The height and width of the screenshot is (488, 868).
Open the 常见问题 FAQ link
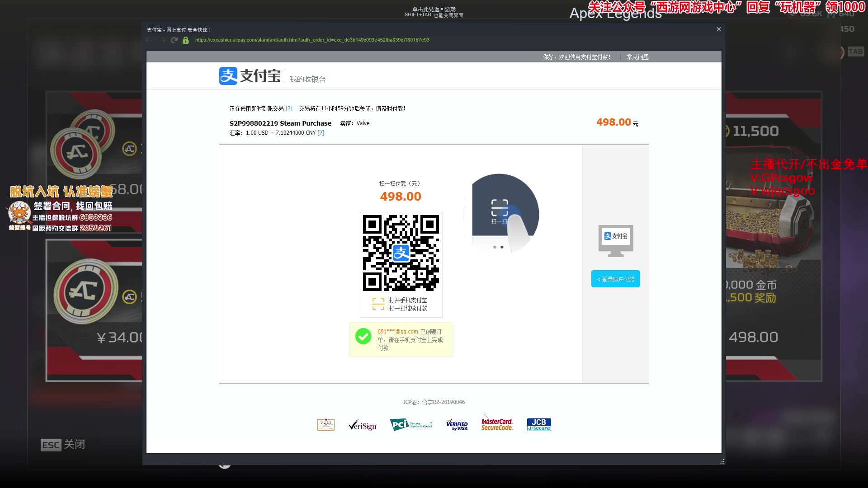tap(637, 57)
